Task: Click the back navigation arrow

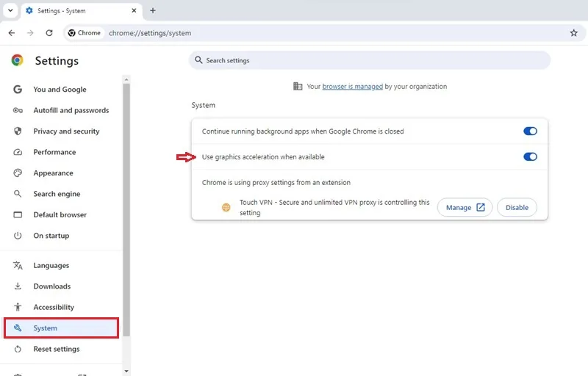Action: point(12,33)
